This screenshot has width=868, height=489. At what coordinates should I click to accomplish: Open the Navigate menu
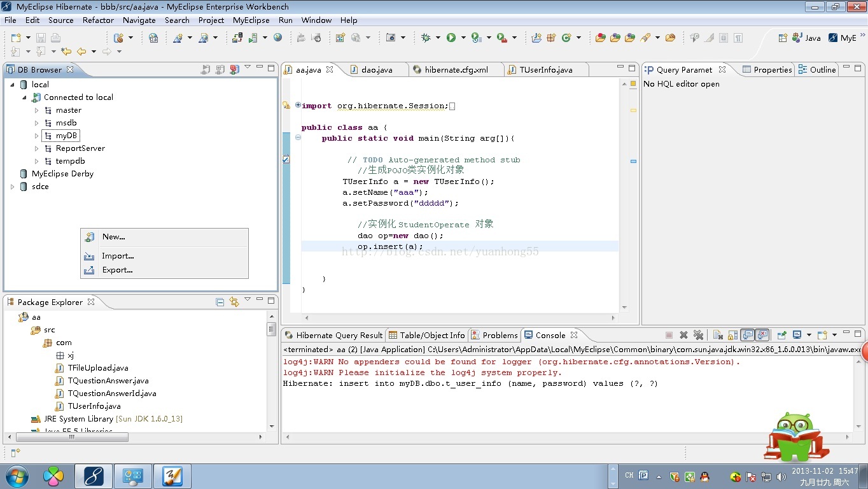(x=139, y=20)
